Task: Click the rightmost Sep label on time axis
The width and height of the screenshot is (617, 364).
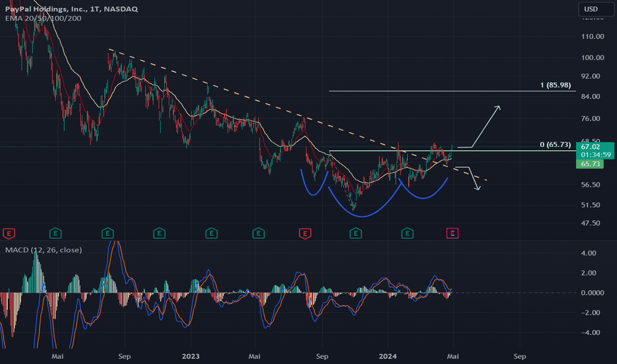Action: 520,357
